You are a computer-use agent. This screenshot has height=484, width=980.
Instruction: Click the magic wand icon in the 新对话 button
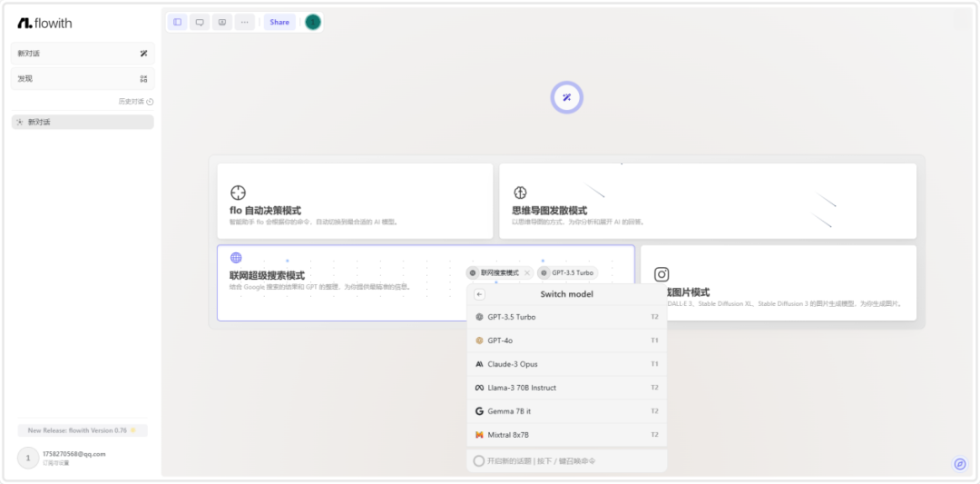[x=143, y=54]
